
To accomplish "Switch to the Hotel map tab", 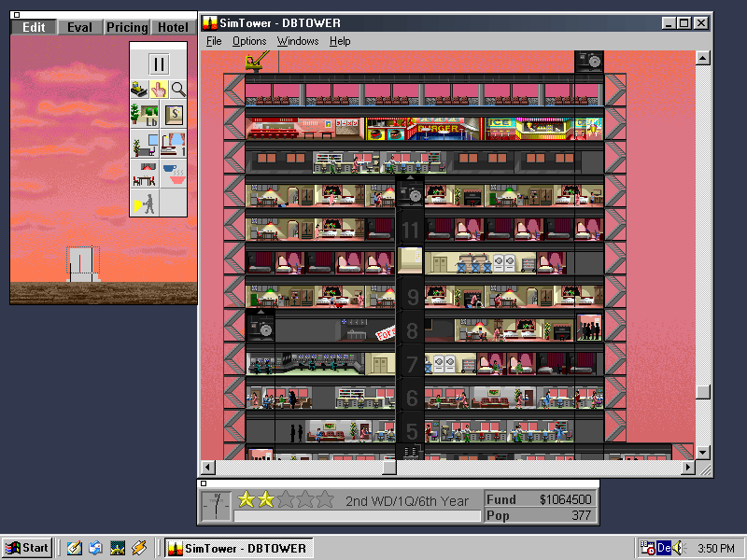I will coord(172,27).
